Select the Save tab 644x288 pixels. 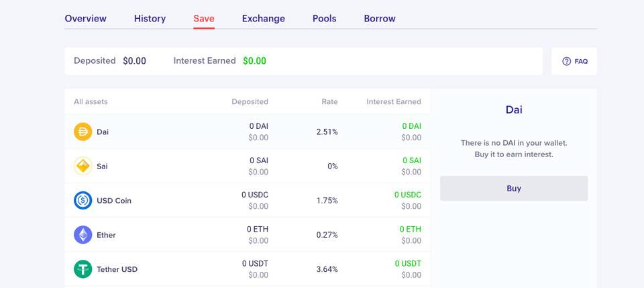tap(204, 19)
